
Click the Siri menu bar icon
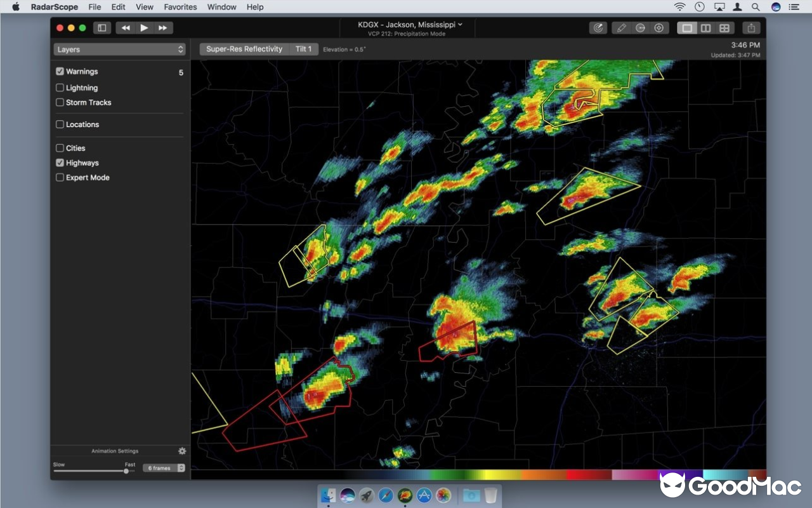[775, 7]
